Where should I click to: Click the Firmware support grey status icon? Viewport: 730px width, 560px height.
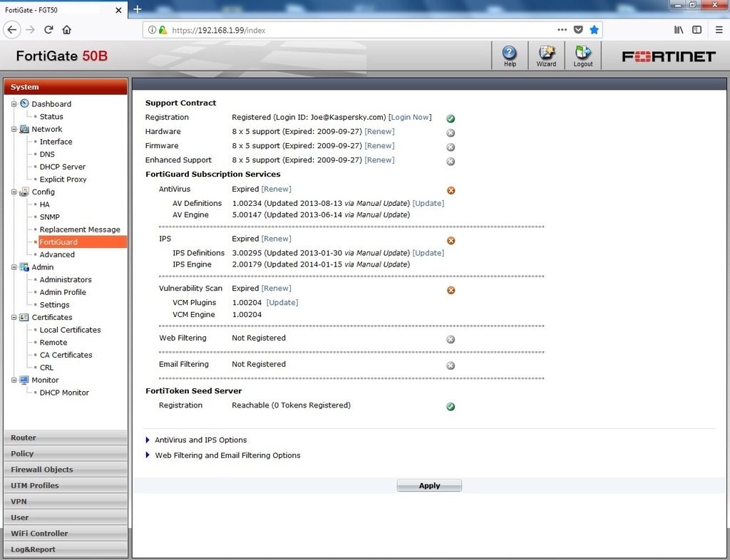451,147
